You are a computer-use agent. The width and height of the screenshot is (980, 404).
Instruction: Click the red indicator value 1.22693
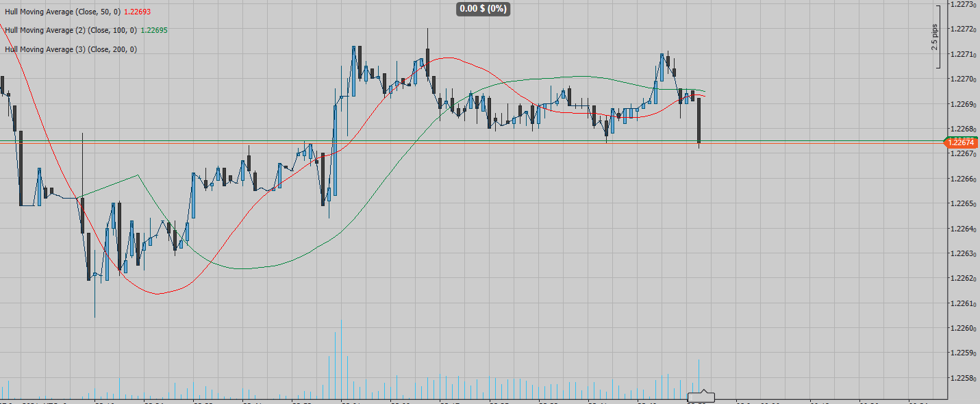[x=138, y=12]
